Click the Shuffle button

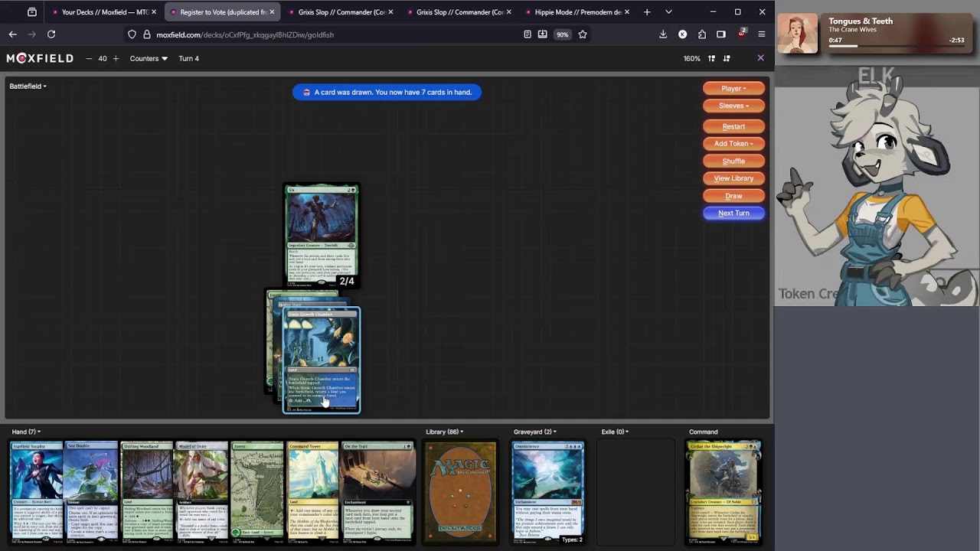point(733,161)
